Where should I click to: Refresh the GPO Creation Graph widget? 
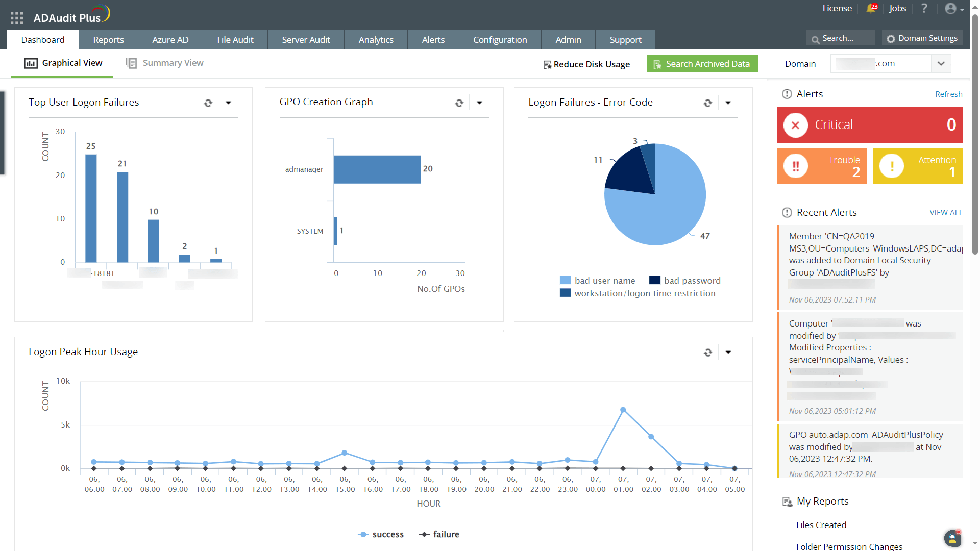459,103
